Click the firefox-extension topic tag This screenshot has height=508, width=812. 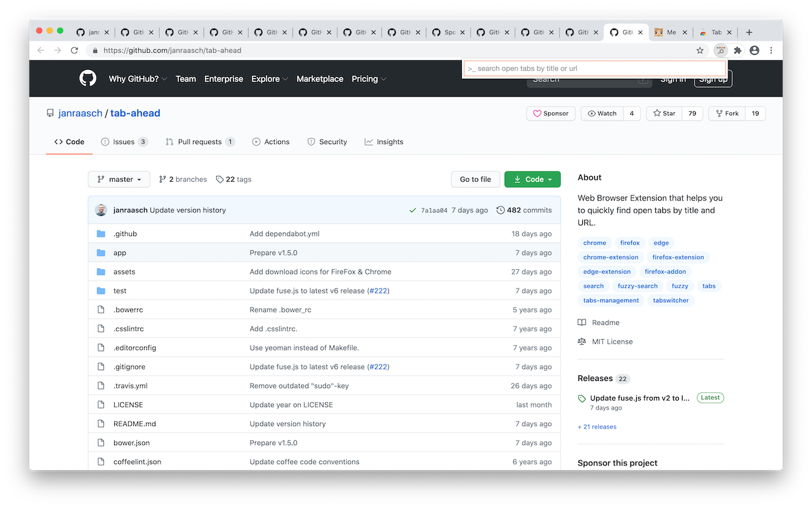coord(678,257)
